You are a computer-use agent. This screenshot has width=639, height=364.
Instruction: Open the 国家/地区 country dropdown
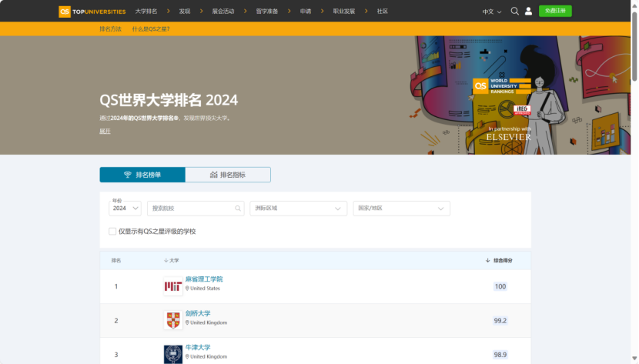pos(401,209)
